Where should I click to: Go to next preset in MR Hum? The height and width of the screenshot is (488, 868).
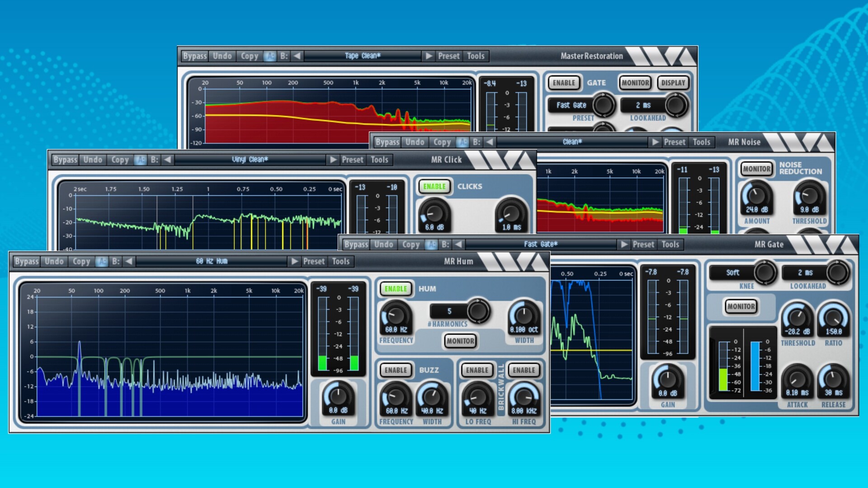(x=295, y=261)
